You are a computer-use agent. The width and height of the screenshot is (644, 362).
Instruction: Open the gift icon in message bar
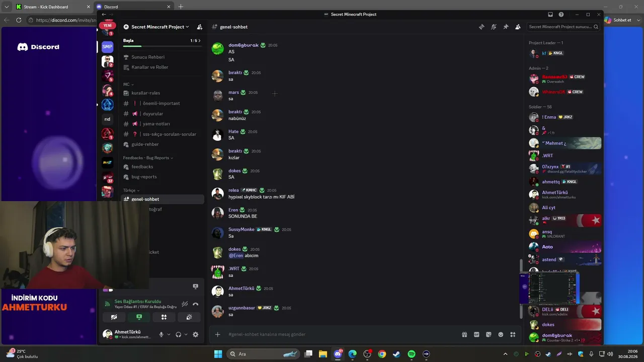(x=464, y=334)
